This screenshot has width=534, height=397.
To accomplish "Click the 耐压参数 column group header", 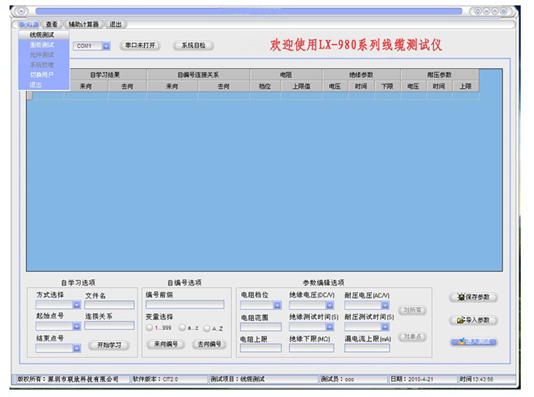I will click(x=440, y=75).
